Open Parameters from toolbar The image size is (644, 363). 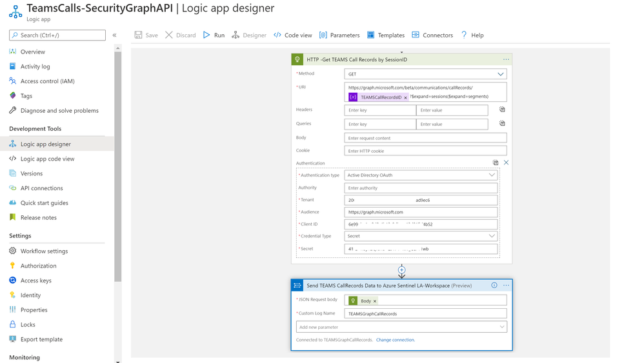pos(339,35)
